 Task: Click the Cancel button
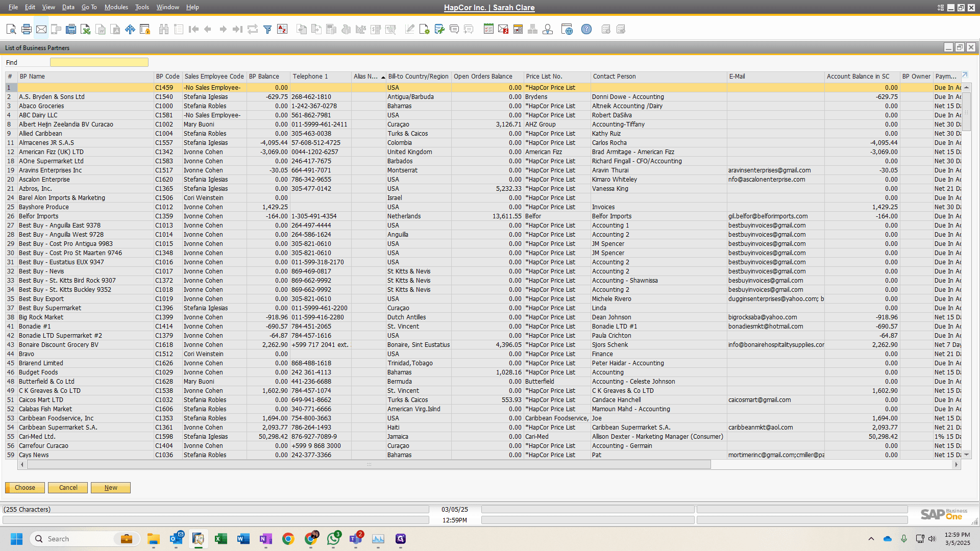[68, 488]
